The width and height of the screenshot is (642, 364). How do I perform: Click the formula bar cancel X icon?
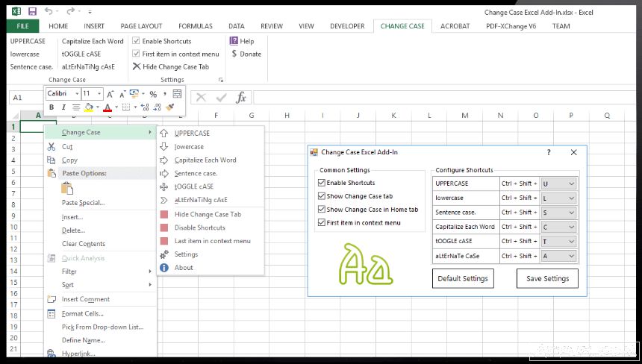201,97
